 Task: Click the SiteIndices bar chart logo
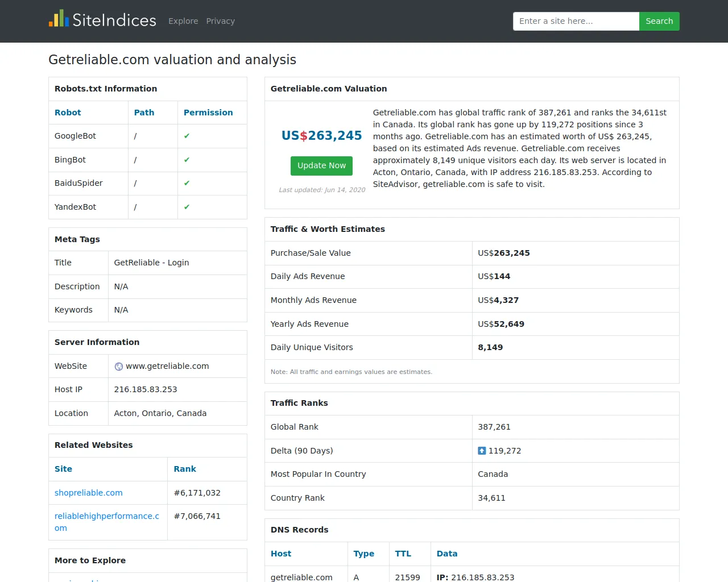(x=59, y=19)
